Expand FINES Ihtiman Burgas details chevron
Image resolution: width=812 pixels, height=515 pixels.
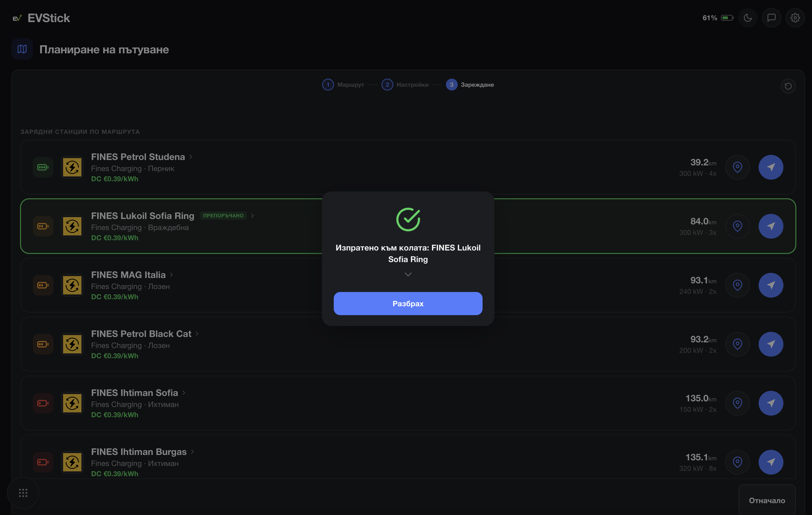192,451
